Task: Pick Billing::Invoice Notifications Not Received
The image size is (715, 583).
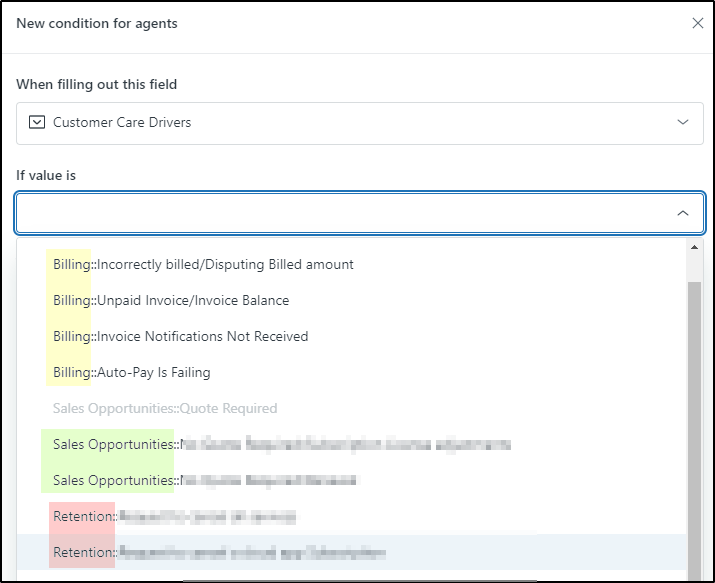Action: tap(180, 337)
